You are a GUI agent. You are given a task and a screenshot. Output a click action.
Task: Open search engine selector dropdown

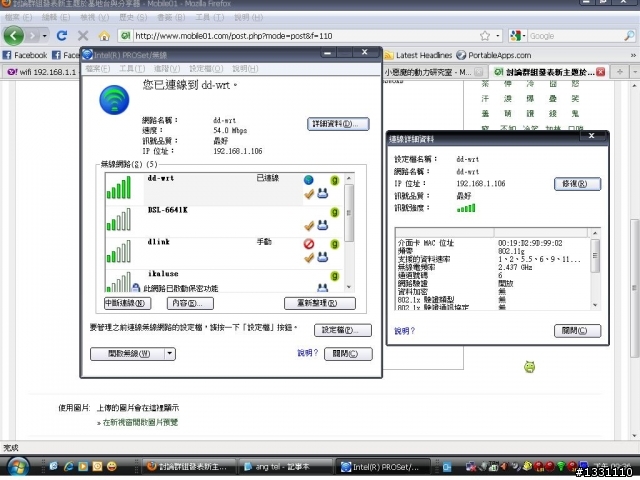coord(517,36)
